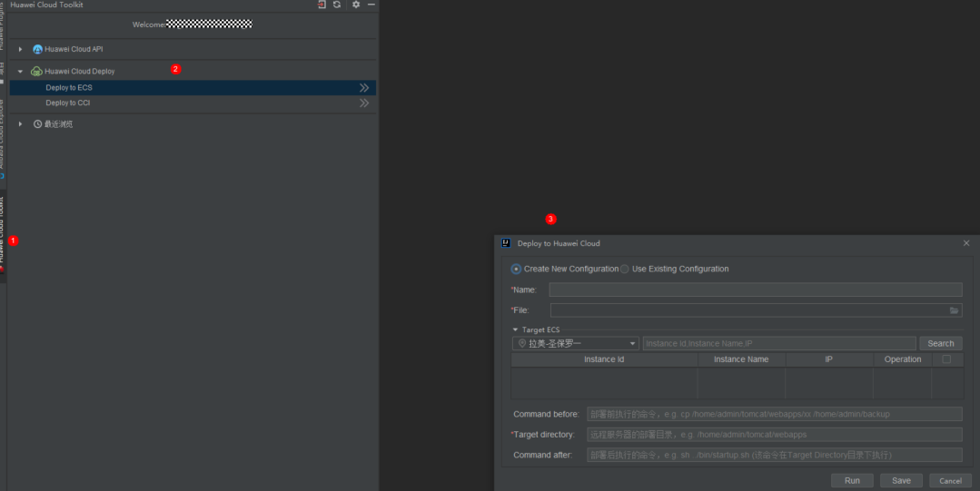Click the double-chevron icon for Deploy to CCI

coord(364,103)
